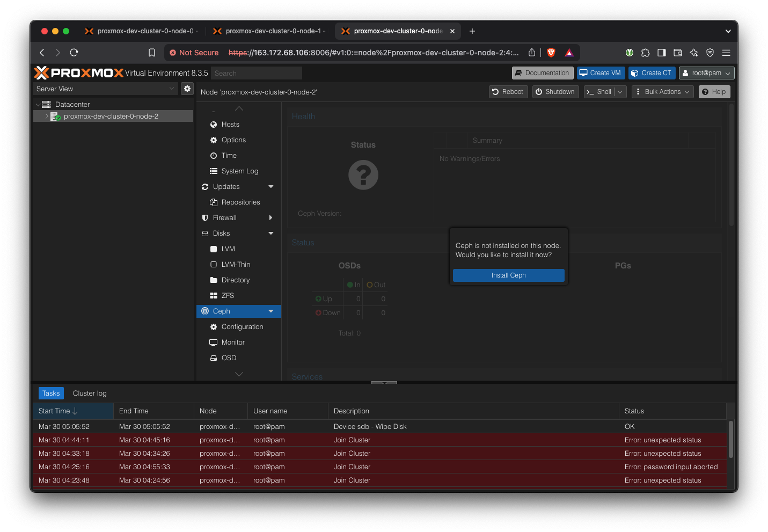
Task: Click Create VM button
Action: point(601,73)
